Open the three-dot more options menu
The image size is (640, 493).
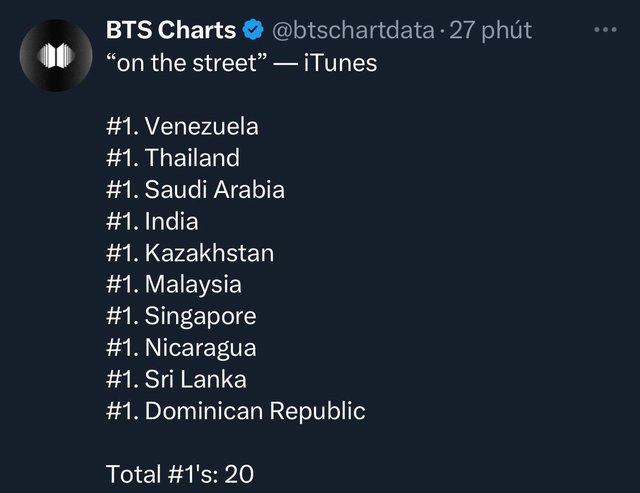point(605,29)
